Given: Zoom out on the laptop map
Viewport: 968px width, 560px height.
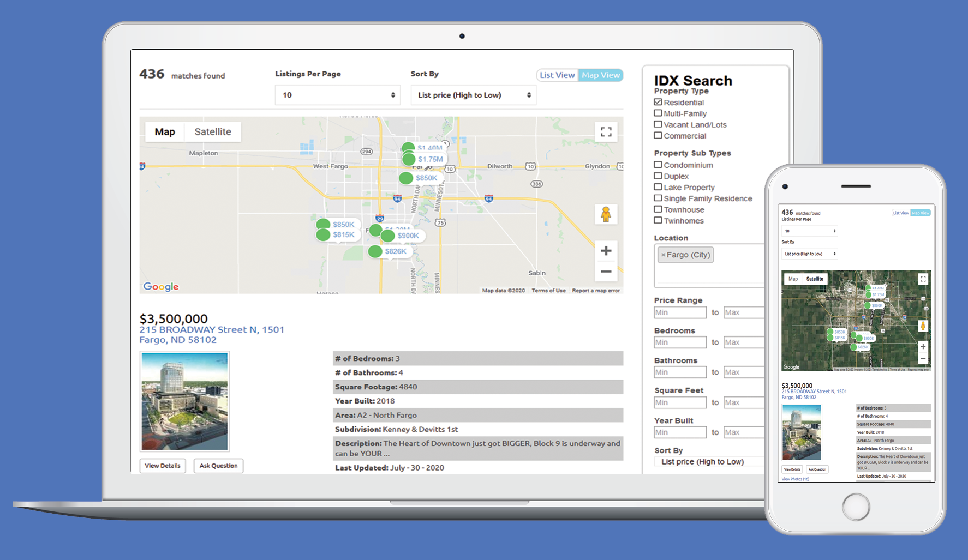Looking at the screenshot, I should (x=606, y=272).
